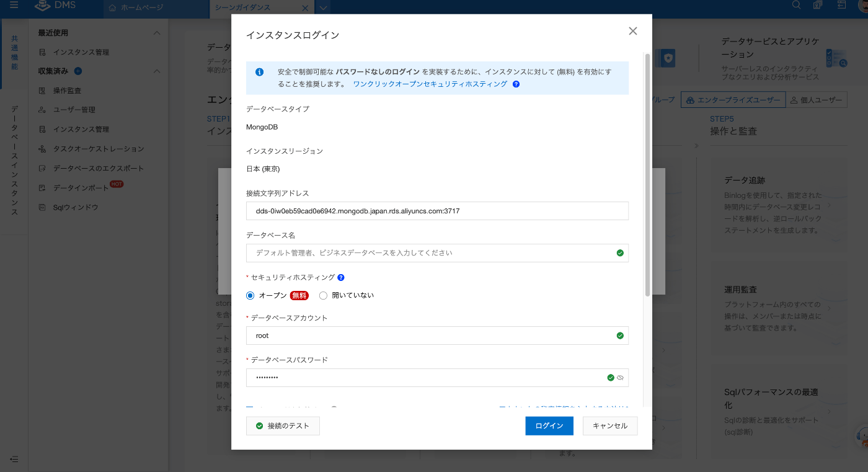Select the 共通機能 vertical tab
The height and width of the screenshot is (472, 868).
point(14,53)
